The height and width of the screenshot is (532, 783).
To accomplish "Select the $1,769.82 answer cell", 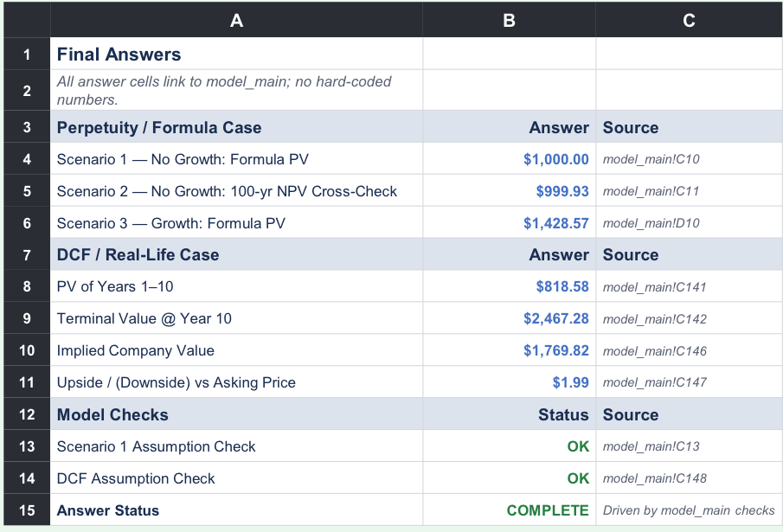I will pyautogui.click(x=509, y=350).
